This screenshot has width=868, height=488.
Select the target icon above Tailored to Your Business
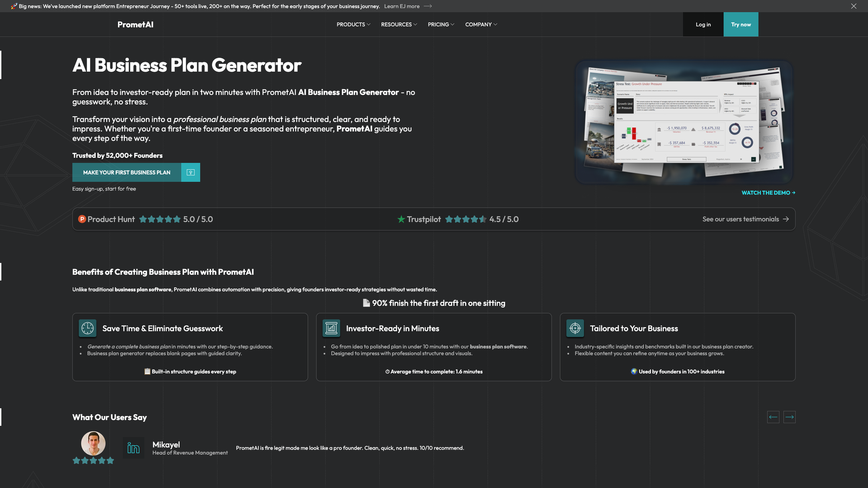coord(575,328)
